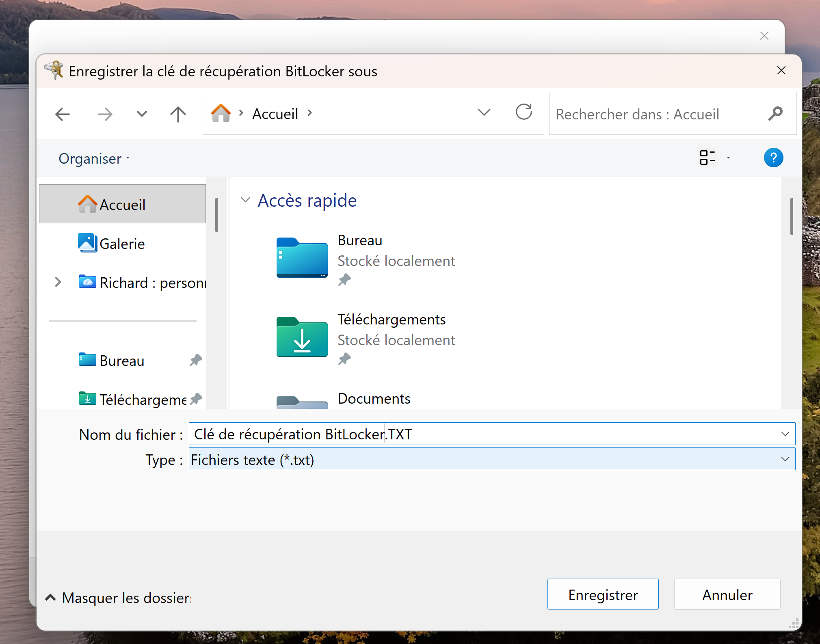Open the Bureau folder icon in main pane

302,258
